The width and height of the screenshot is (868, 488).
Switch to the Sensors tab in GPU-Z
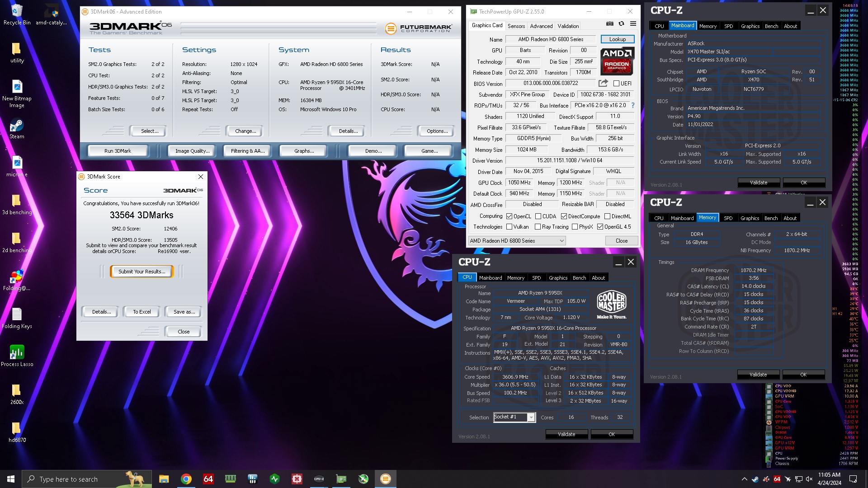[516, 26]
